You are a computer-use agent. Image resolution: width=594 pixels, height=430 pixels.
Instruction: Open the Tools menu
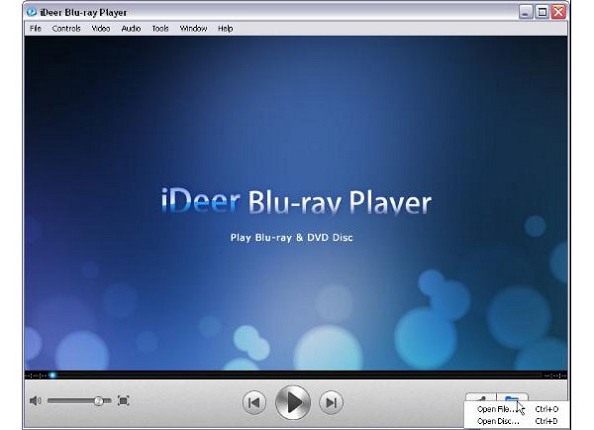(160, 28)
